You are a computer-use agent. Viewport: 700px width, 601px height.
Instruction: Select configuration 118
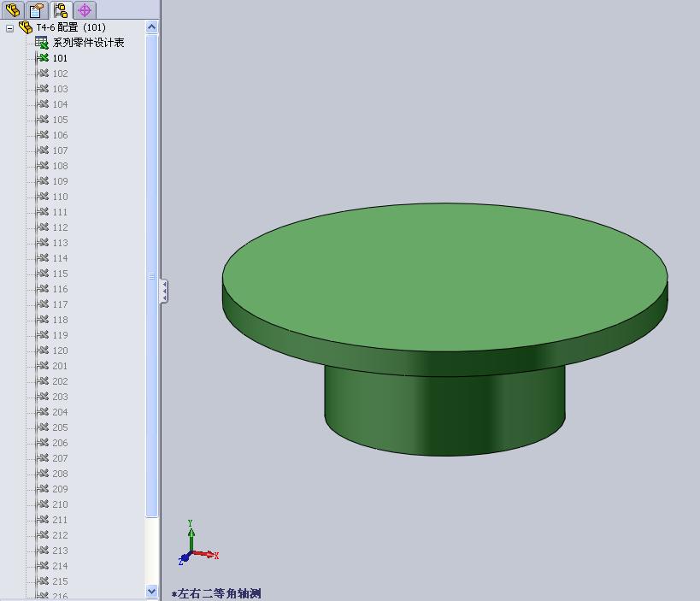[61, 320]
